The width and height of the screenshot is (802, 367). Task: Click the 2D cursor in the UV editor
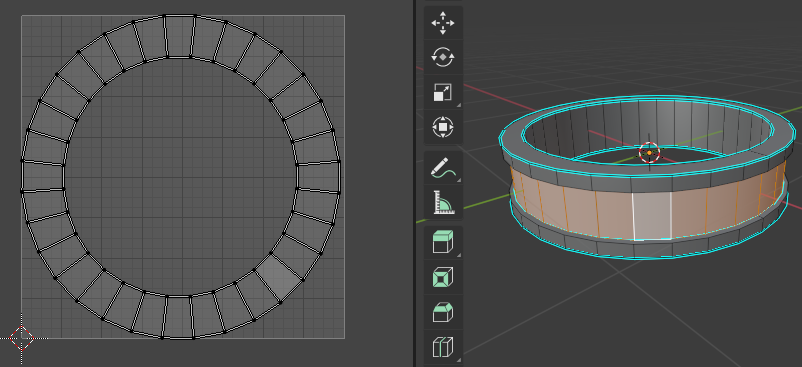(21, 337)
